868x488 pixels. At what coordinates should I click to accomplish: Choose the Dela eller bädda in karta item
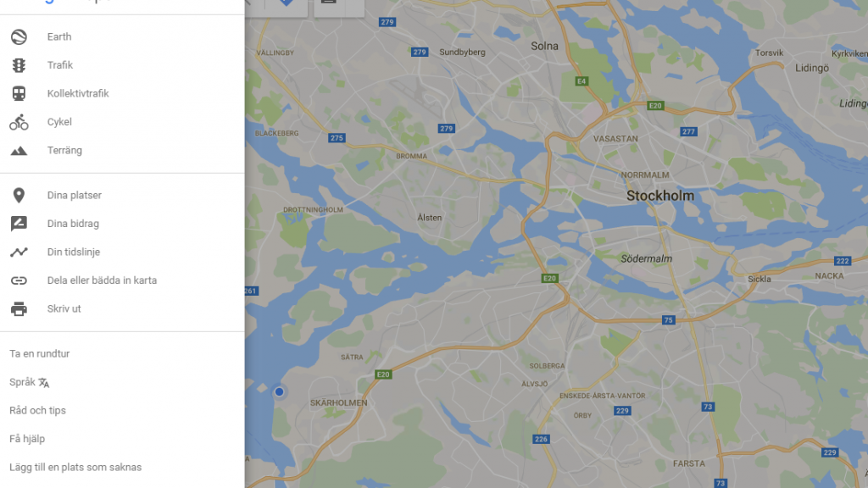coord(122,280)
